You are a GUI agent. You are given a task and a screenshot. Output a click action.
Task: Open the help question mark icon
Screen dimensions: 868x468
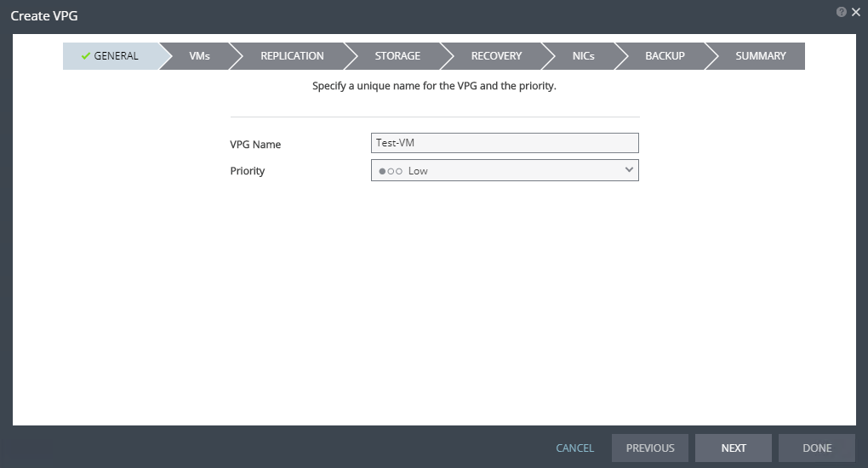pyautogui.click(x=842, y=12)
